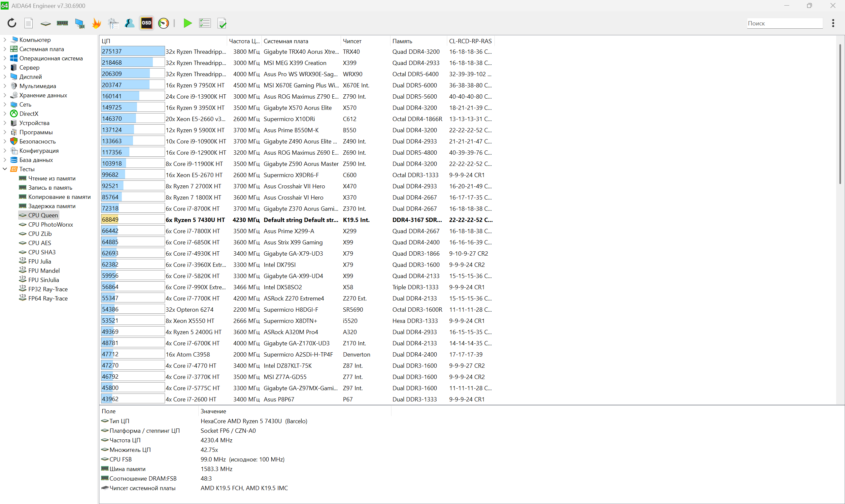Click the CPU chip toolbar icon

46,23
